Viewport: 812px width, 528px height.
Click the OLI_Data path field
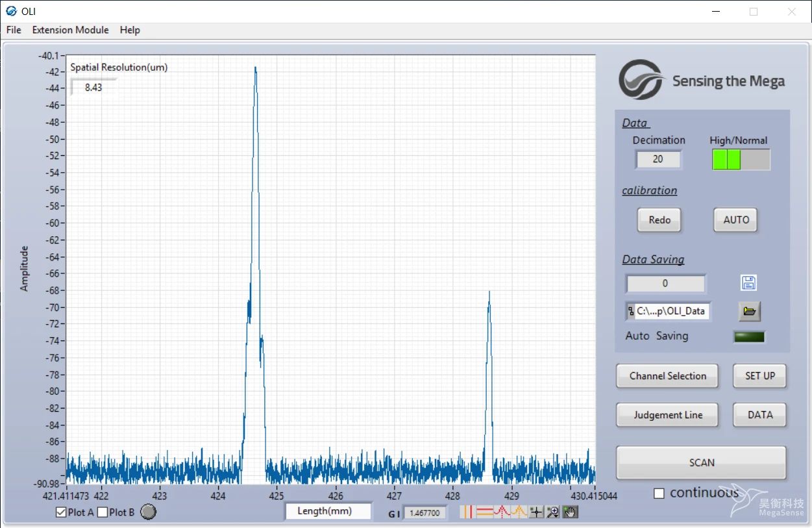point(668,311)
